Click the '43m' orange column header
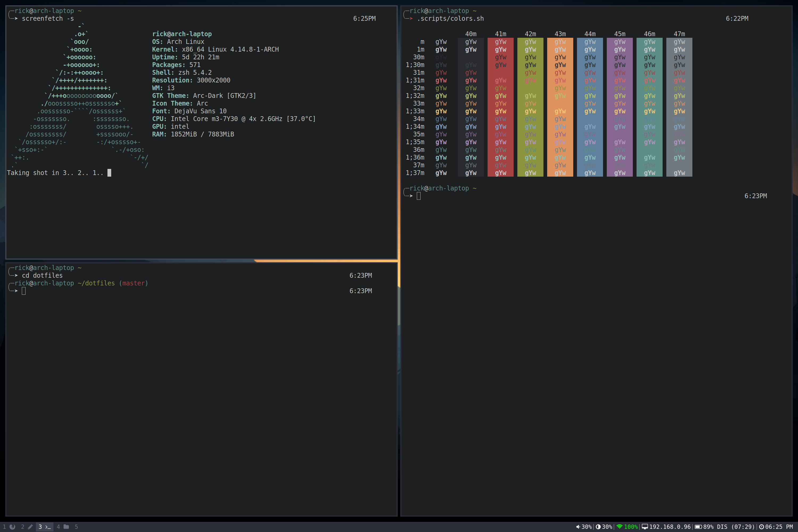The width and height of the screenshot is (798, 532). pos(560,34)
